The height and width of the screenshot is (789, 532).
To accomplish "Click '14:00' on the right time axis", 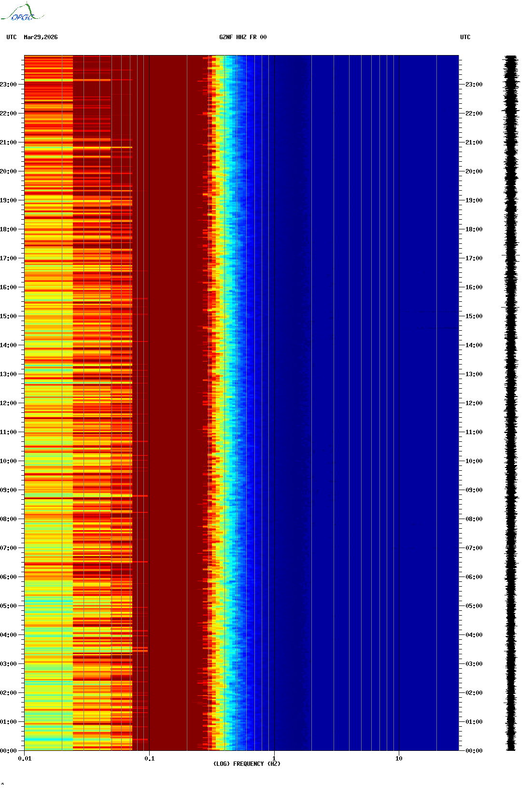I will point(474,345).
